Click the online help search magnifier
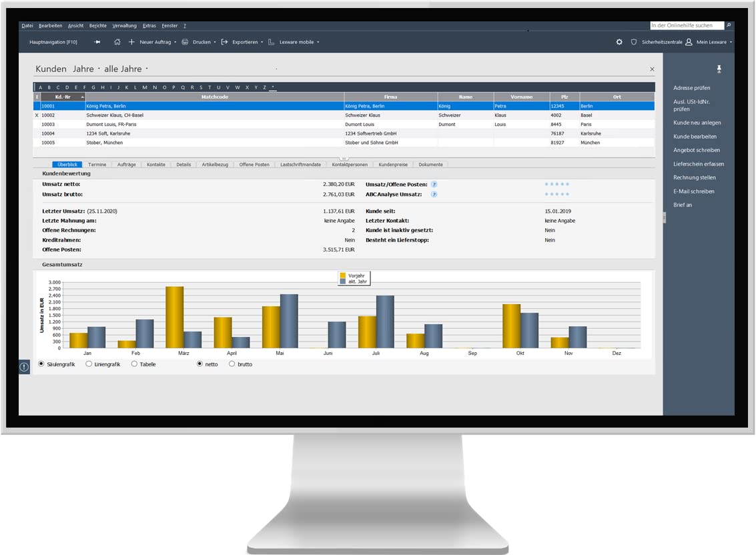756x555 pixels. point(729,25)
